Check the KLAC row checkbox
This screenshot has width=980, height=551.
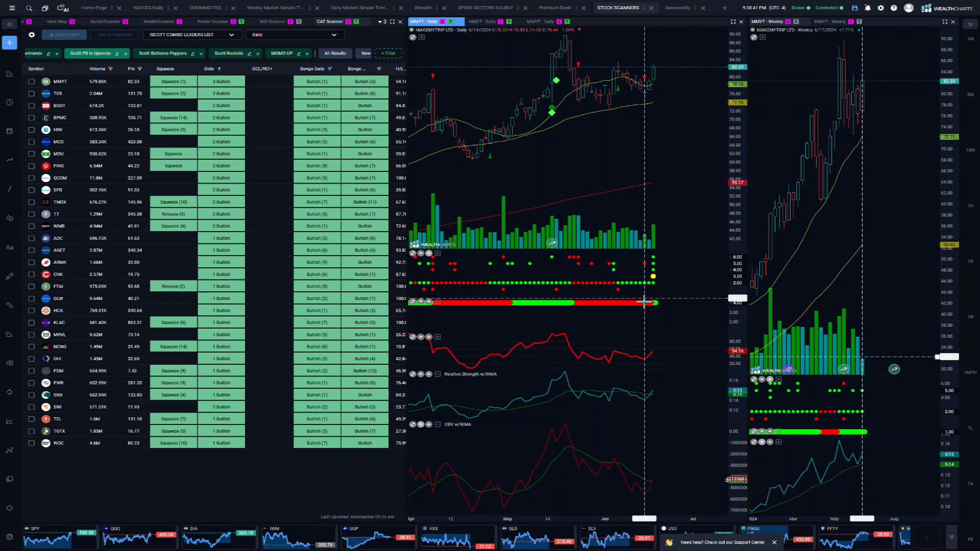(32, 322)
